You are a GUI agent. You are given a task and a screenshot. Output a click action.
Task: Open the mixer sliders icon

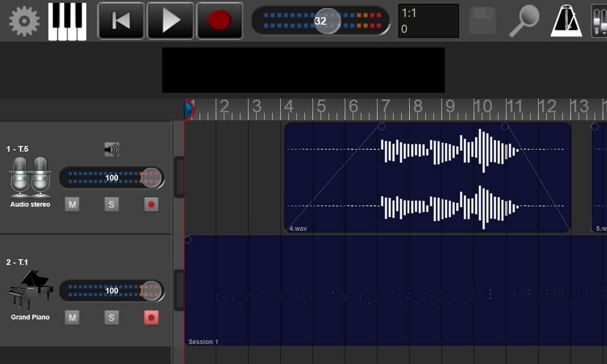coord(599,21)
